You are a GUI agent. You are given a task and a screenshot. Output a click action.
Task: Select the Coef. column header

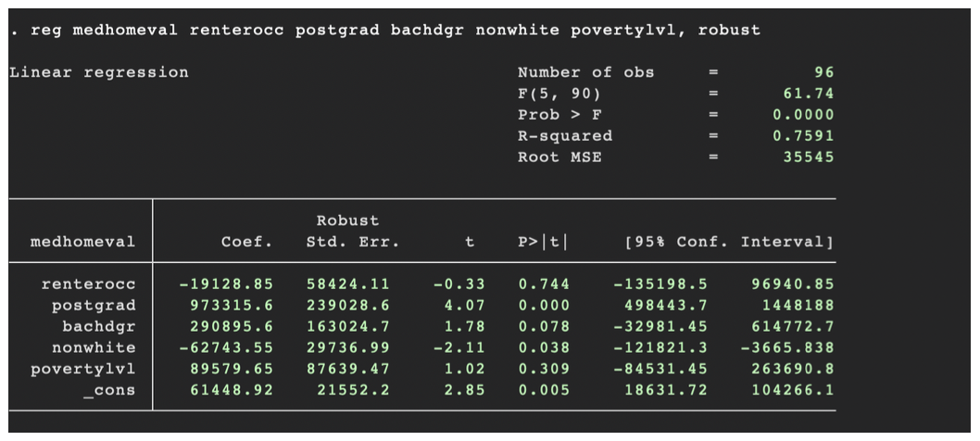(x=247, y=242)
